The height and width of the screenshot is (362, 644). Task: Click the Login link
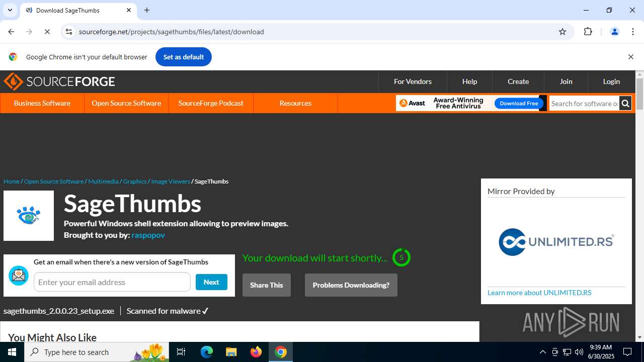tap(611, 81)
